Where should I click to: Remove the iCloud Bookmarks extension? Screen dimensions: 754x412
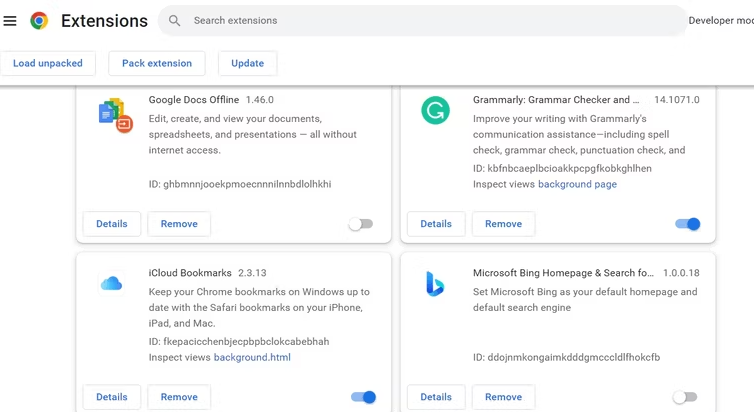point(179,397)
